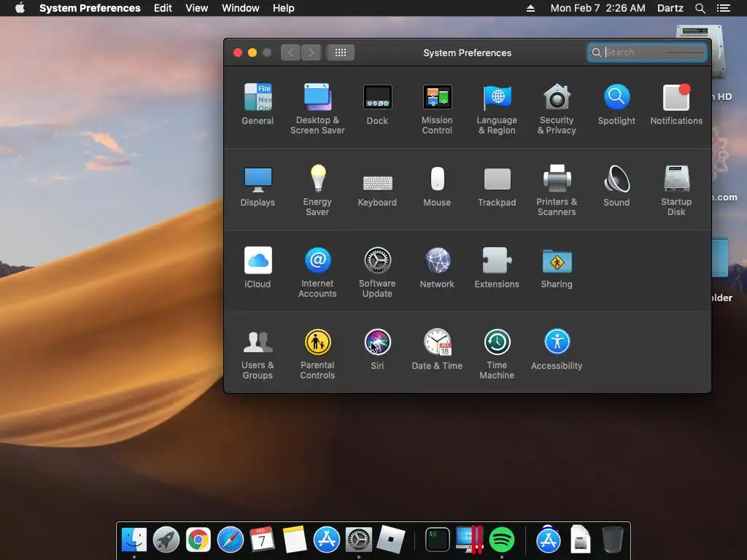Close the System Preferences window
Image resolution: width=747 pixels, height=560 pixels.
click(238, 52)
